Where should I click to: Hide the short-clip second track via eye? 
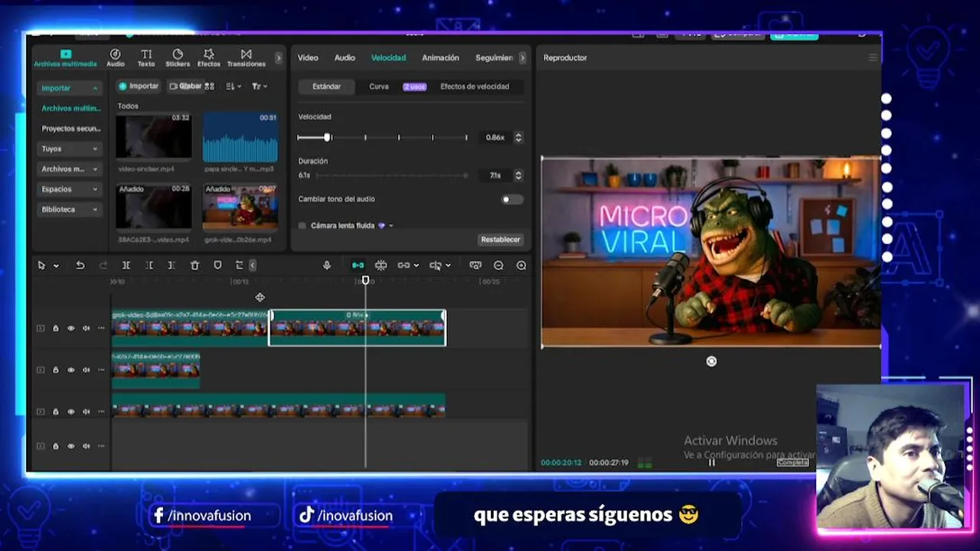pyautogui.click(x=71, y=370)
